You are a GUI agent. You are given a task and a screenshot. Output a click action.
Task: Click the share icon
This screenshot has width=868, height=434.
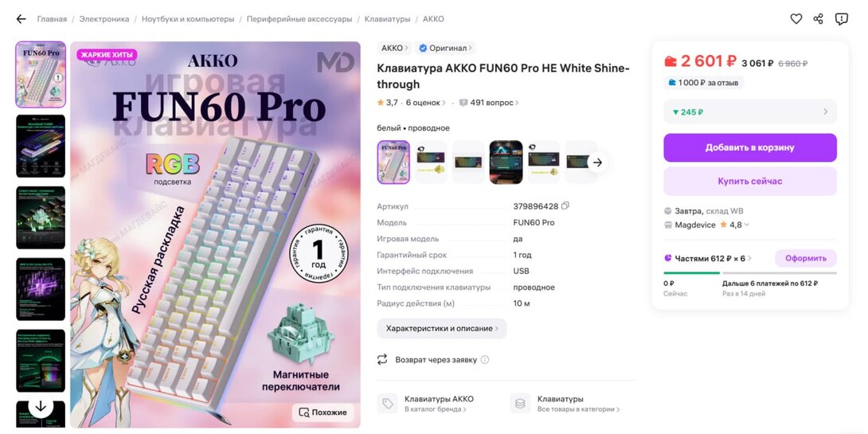tap(818, 19)
